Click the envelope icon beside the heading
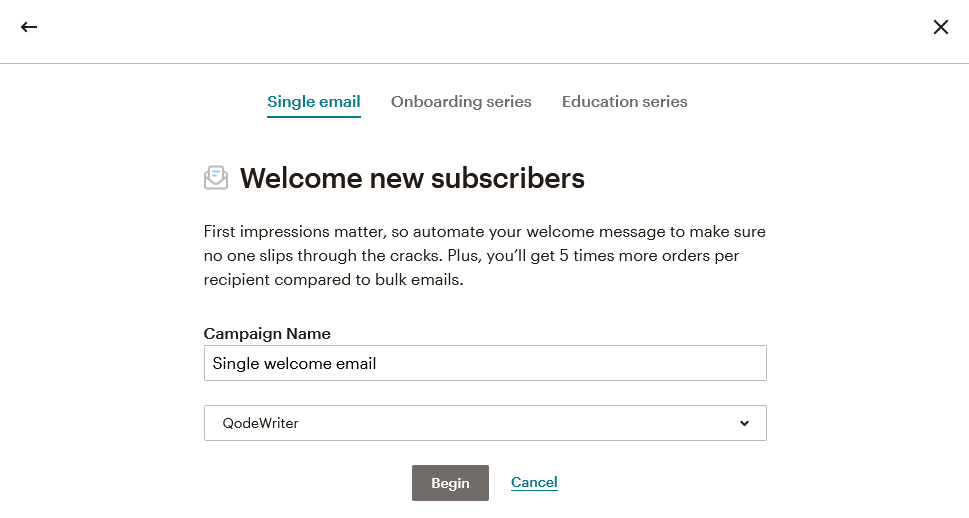 click(x=216, y=177)
